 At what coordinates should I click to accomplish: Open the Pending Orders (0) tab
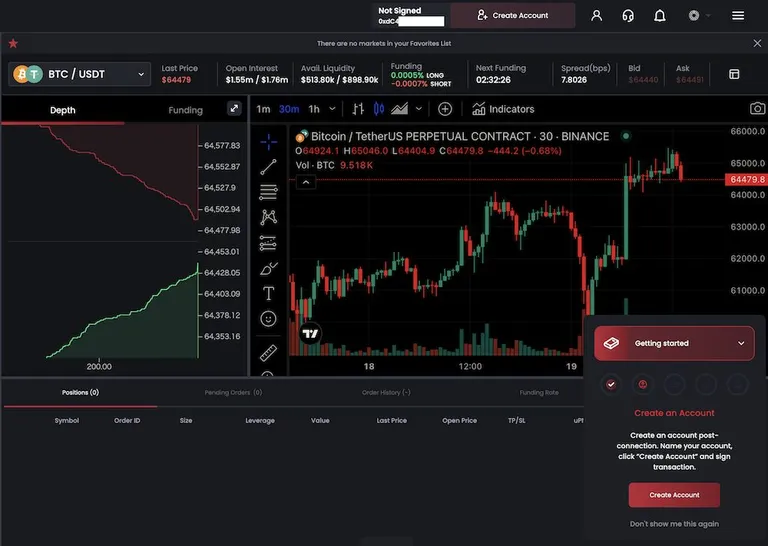pyautogui.click(x=233, y=392)
